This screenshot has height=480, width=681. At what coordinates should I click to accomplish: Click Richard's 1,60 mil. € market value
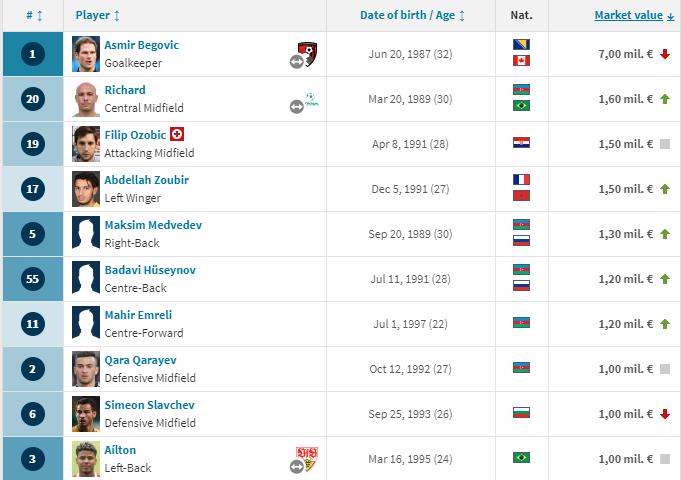626,98
